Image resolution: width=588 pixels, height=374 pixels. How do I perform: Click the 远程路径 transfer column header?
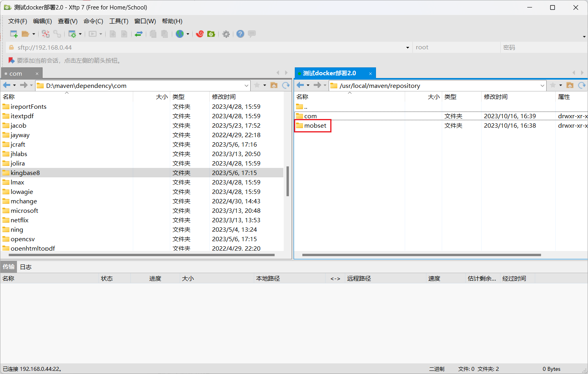pyautogui.click(x=385, y=279)
